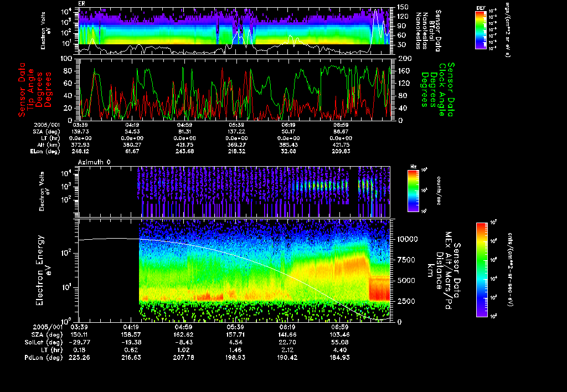Select SZA value 139.73
Viewport: 567px width, 392px height.
coord(80,132)
